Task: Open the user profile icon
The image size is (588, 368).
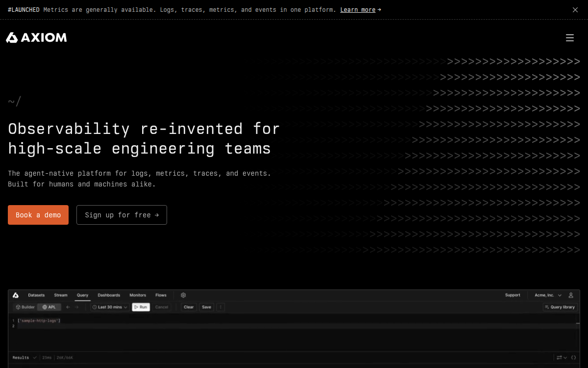Action: coord(571,295)
